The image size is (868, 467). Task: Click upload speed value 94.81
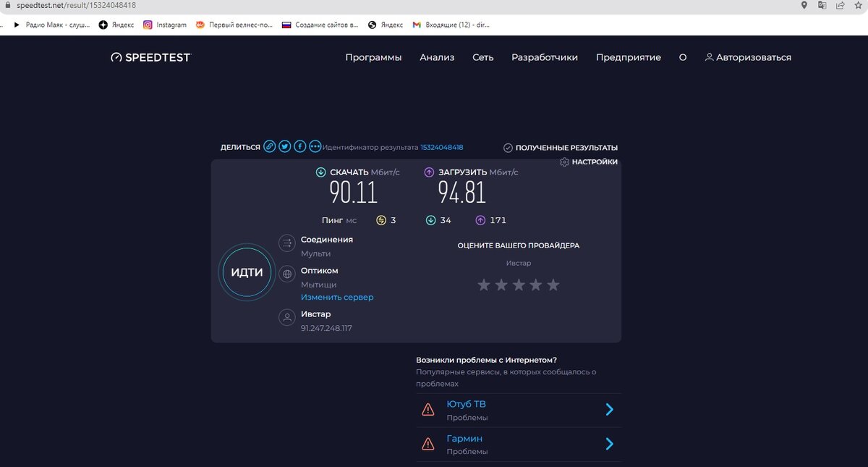click(461, 193)
